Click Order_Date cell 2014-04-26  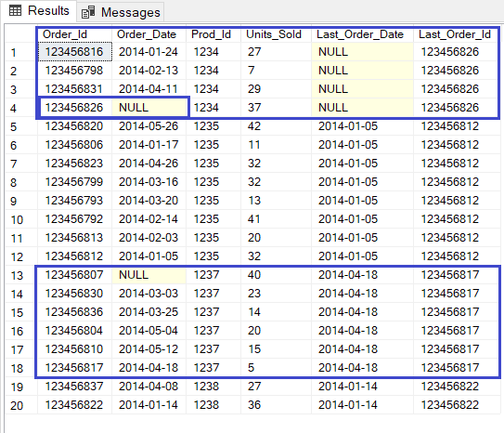tap(149, 164)
